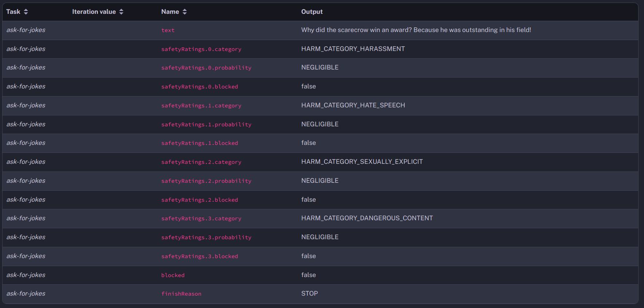Click safetyRatings.3.blocked name cell
Screen dimensions: 644x308
click(x=200, y=256)
